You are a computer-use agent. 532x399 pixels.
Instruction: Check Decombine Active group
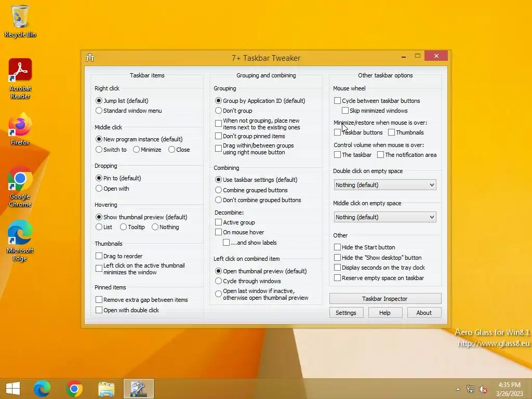(235, 222)
